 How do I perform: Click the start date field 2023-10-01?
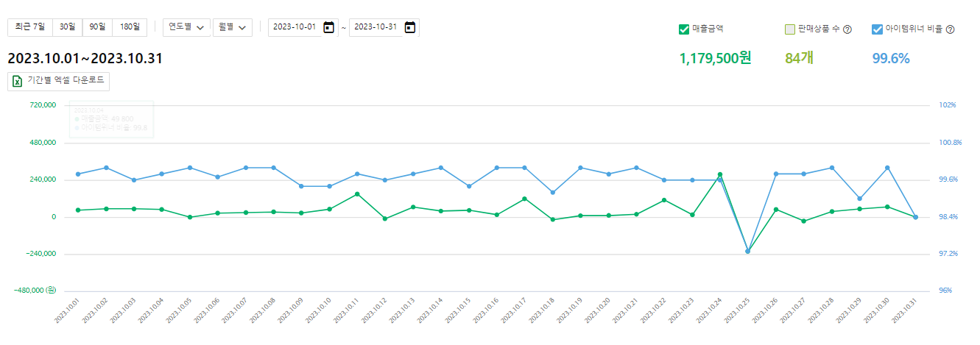[295, 27]
